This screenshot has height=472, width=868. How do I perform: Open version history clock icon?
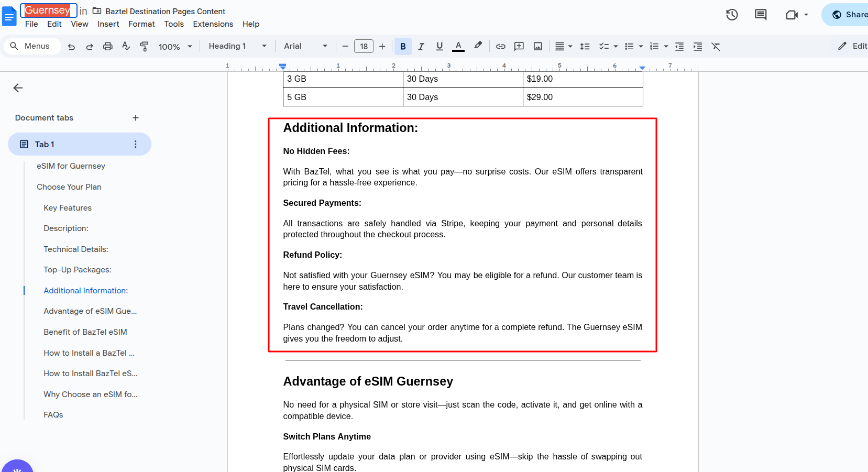point(732,15)
